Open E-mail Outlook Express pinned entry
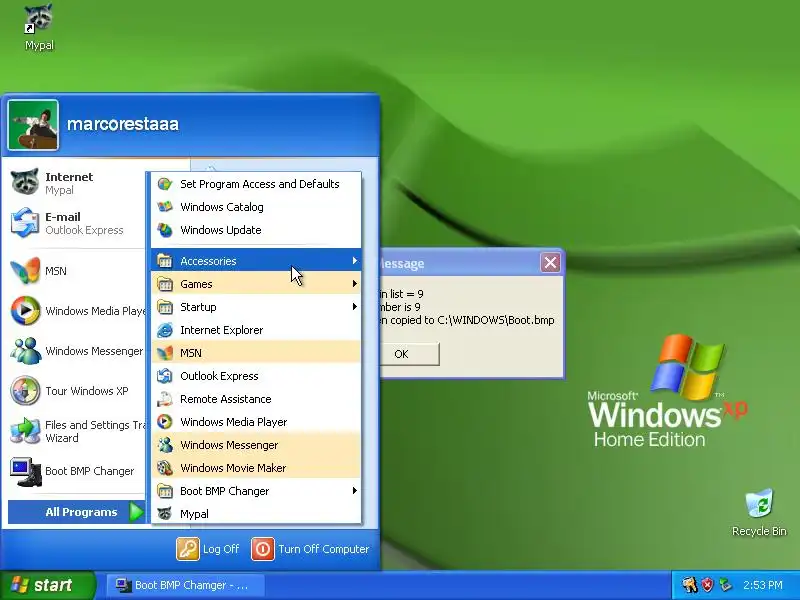Screen dimensions: 800x600 point(74,223)
